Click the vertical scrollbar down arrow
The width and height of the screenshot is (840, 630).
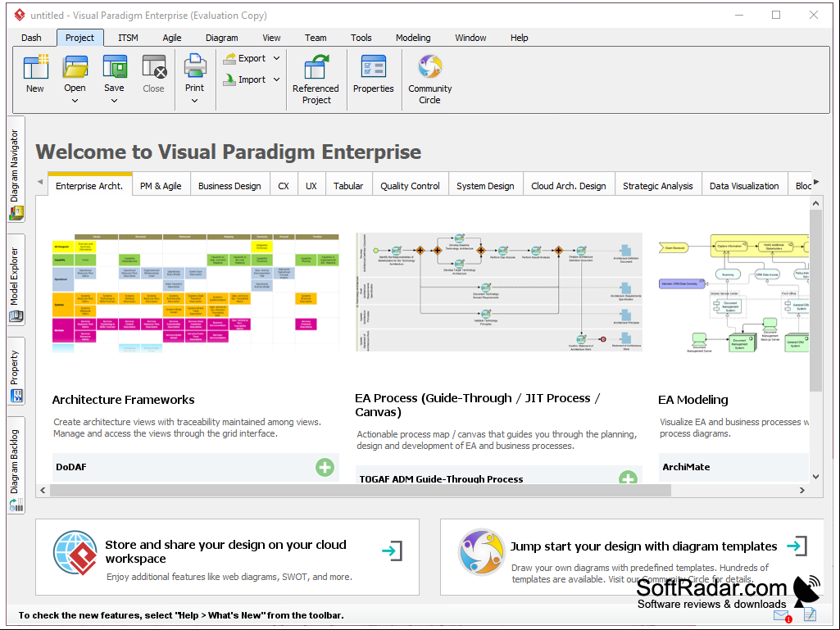[815, 476]
